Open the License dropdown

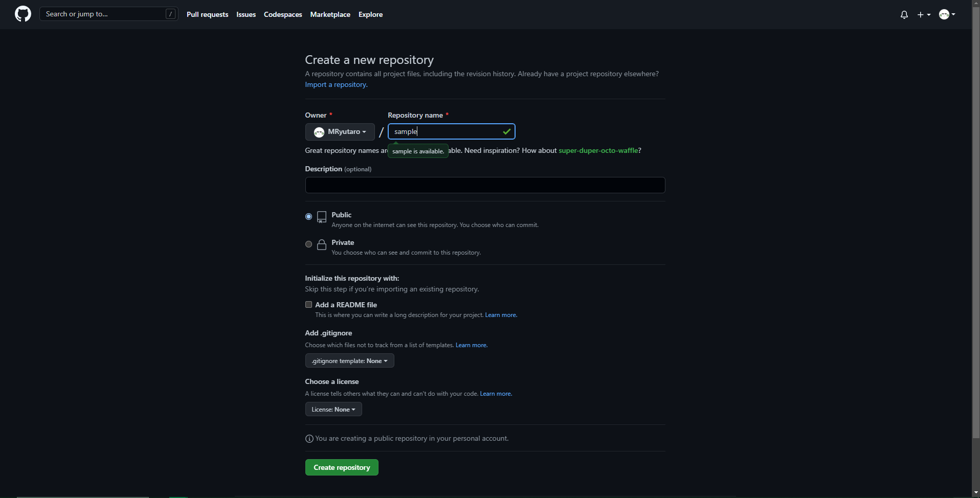(x=333, y=409)
